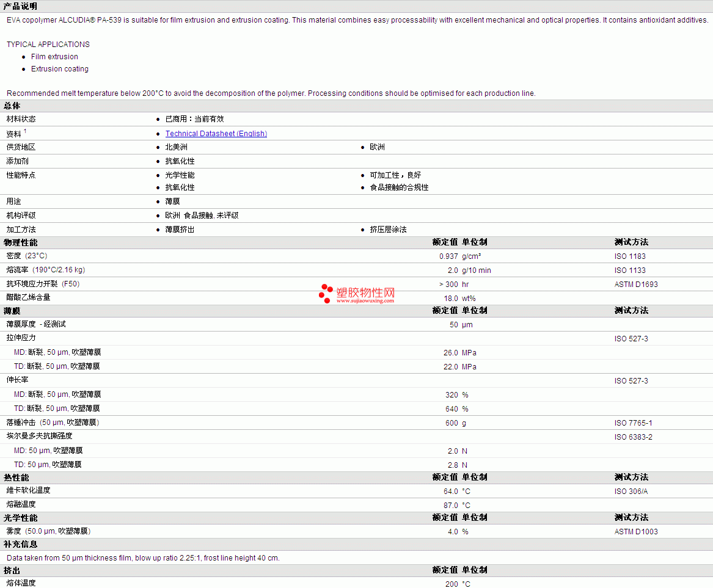The height and width of the screenshot is (588, 713).
Task: Click the 补充信息 section header
Action: pyautogui.click(x=20, y=545)
